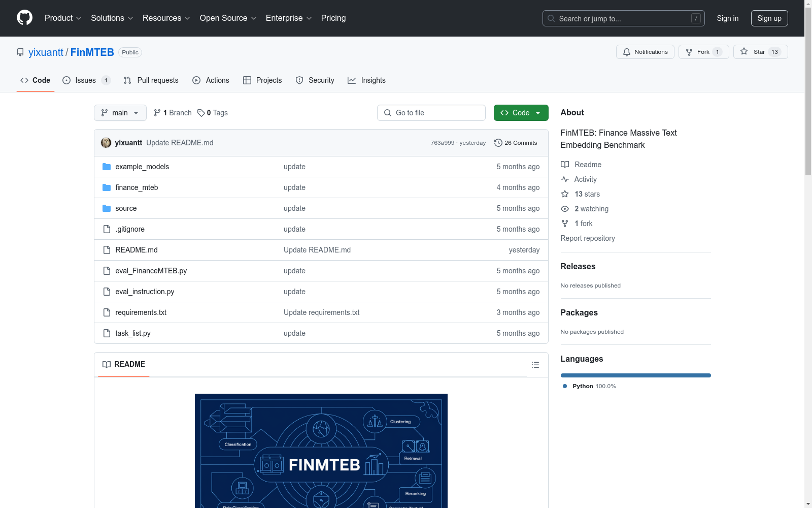Open the requirements.txt file
The width and height of the screenshot is (812, 508).
click(x=141, y=312)
